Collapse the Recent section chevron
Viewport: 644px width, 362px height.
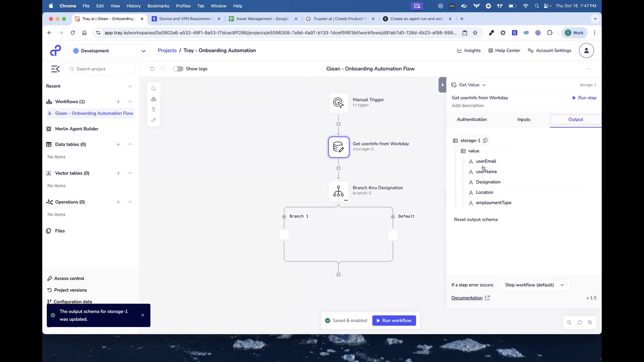(130, 86)
